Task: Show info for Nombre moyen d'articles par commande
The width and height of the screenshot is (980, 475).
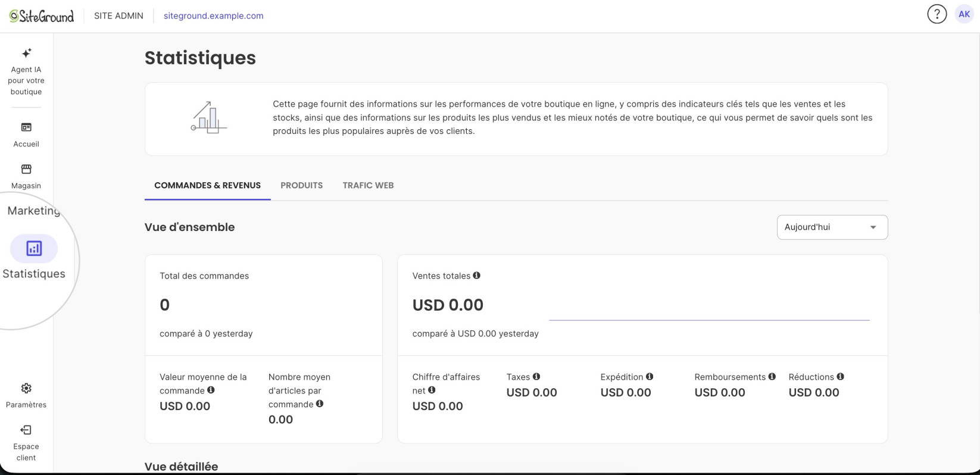Action: [320, 404]
